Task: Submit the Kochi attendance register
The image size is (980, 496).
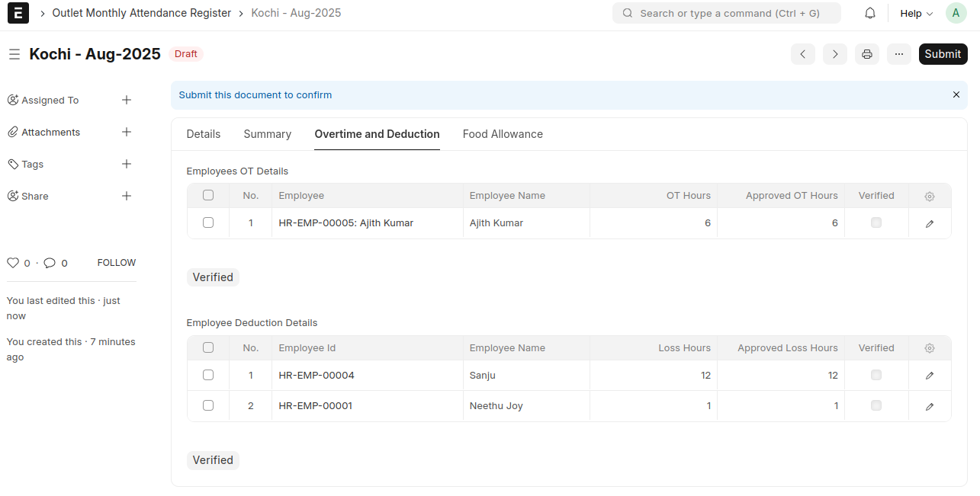Action: click(943, 54)
